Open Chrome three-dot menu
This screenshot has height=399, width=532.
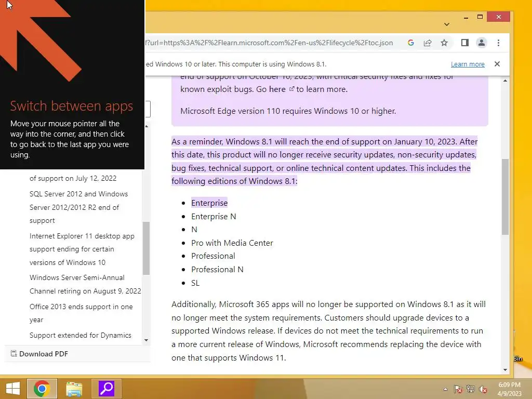(x=498, y=43)
